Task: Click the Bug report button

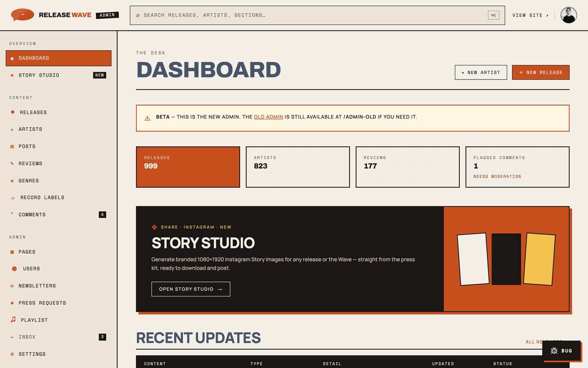Action: [x=562, y=351]
